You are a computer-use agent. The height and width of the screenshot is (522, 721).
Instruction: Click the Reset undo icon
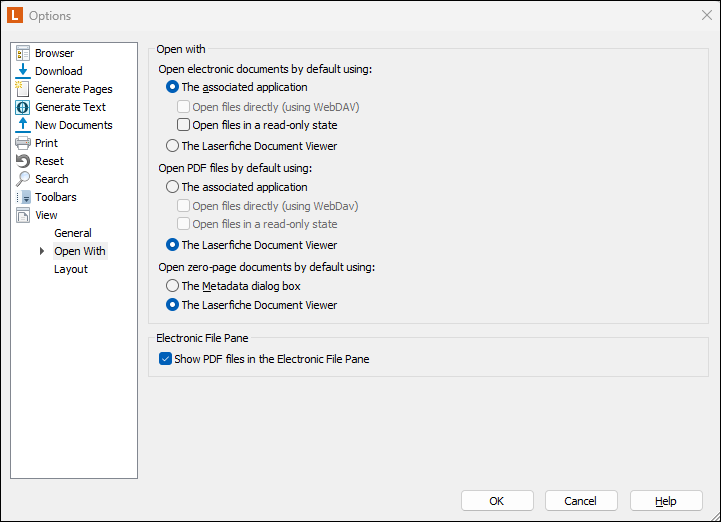23,161
